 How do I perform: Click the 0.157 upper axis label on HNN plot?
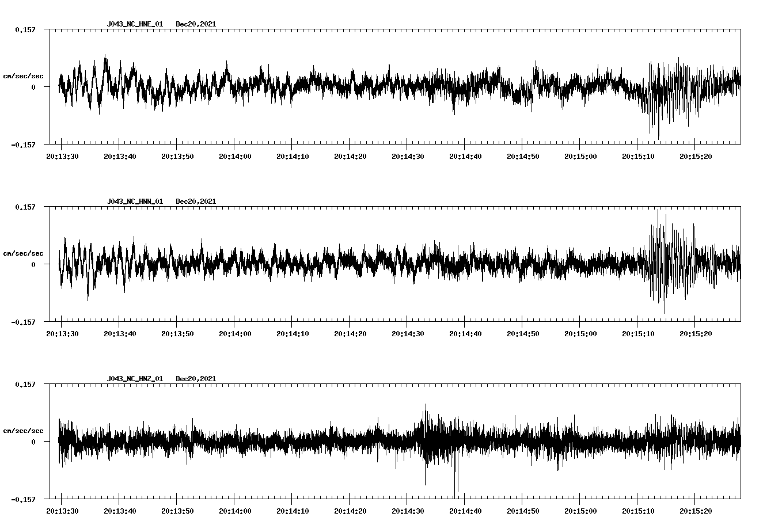(x=25, y=207)
